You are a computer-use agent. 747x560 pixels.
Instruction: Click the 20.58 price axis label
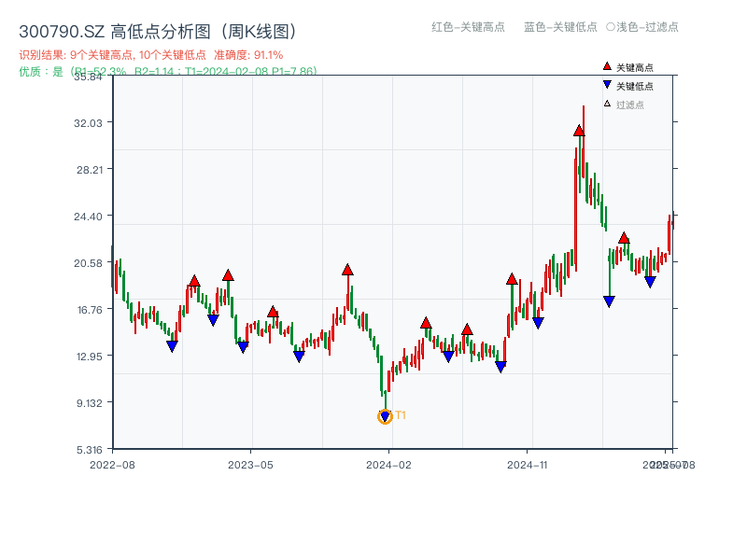pyautogui.click(x=88, y=263)
